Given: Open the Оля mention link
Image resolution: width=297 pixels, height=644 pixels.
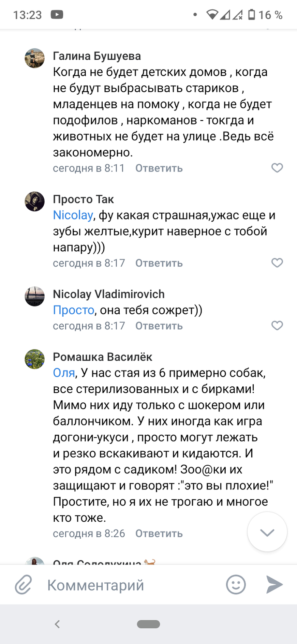Looking at the screenshot, I should pos(64,373).
